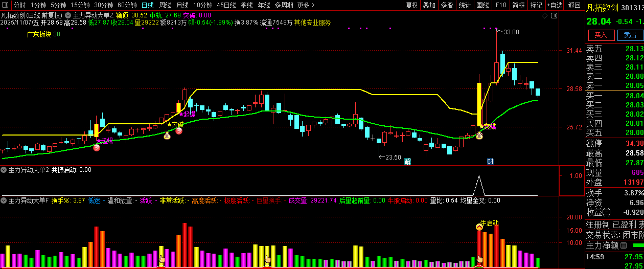Screen dimensions: 644x269
Task: Switch to 1分钟 period
Action: [x=38, y=5]
